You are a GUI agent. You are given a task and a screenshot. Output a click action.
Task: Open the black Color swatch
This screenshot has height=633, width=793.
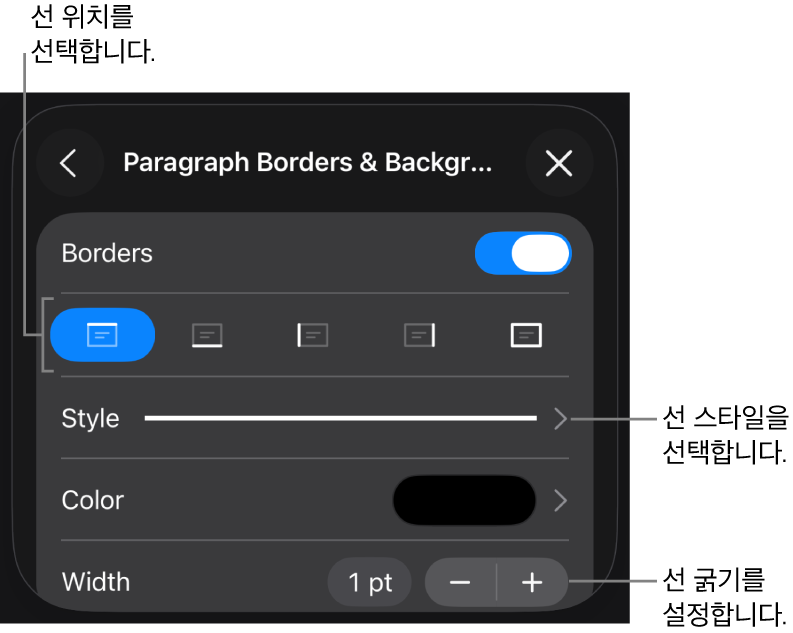click(x=464, y=501)
